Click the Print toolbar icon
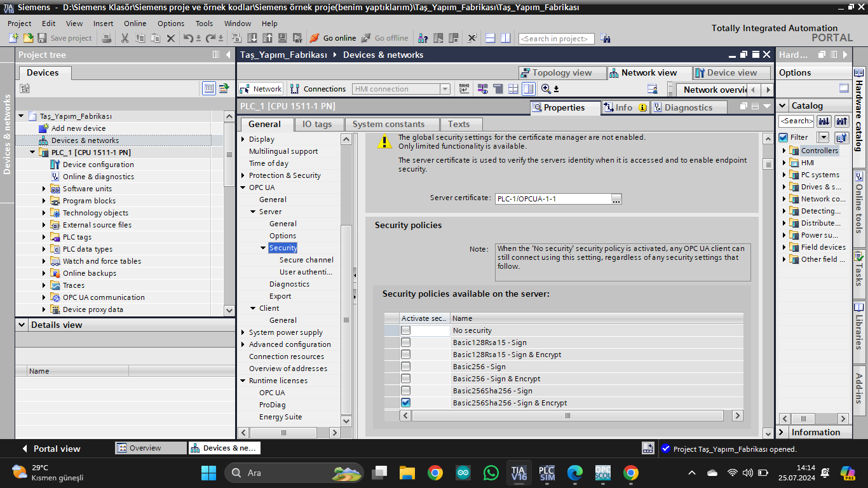Screen dimensions: 868x488 [x=107, y=38]
